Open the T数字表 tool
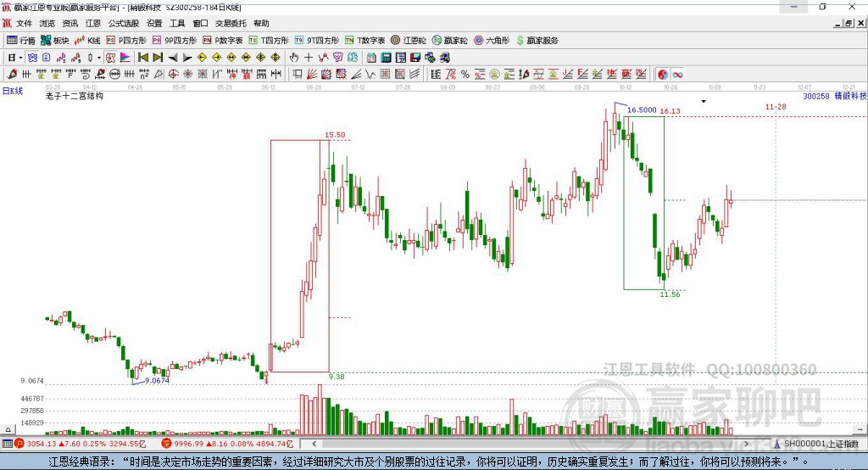Screen dimensions: 868x470 tap(364, 41)
